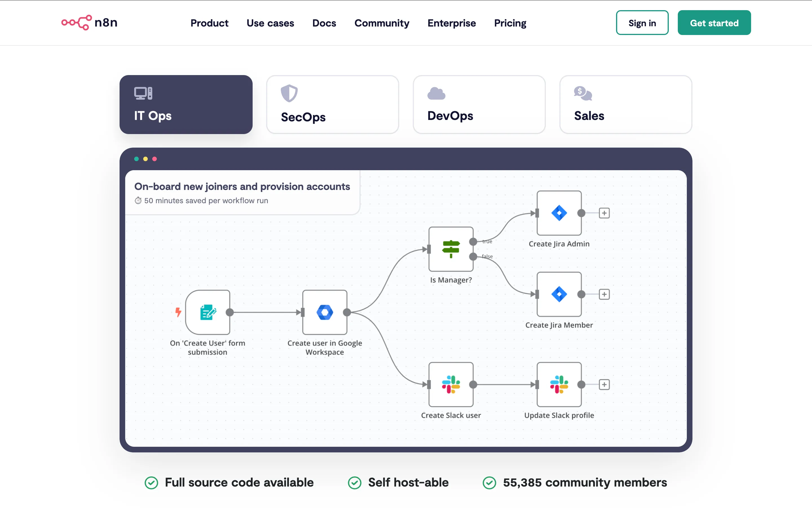Select the Google Workspace node
Image resolution: width=812 pixels, height=508 pixels.
click(325, 312)
